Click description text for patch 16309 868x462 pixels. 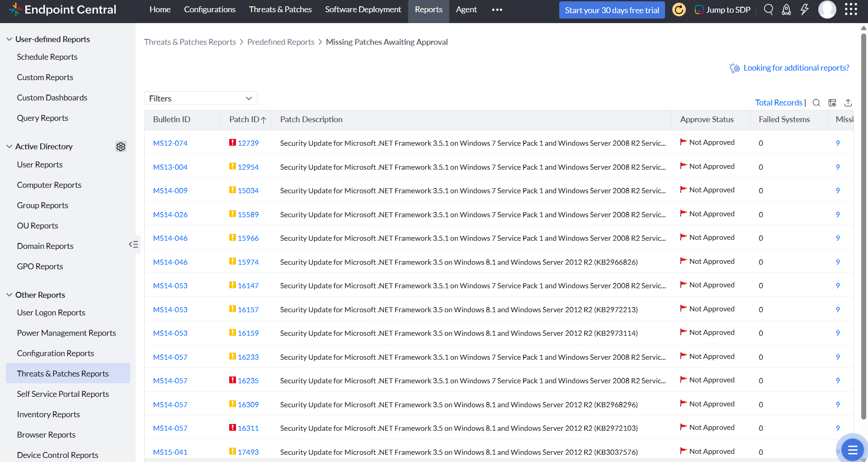[x=459, y=405]
